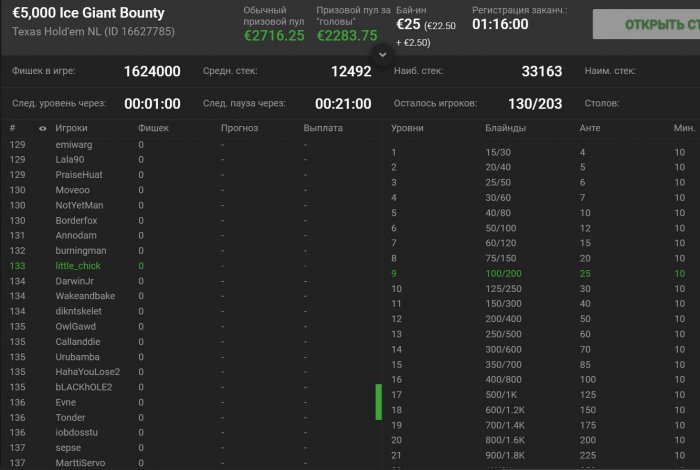700x470 pixels.
Task: Click the current level 100/200 blinds
Action: 503,274
